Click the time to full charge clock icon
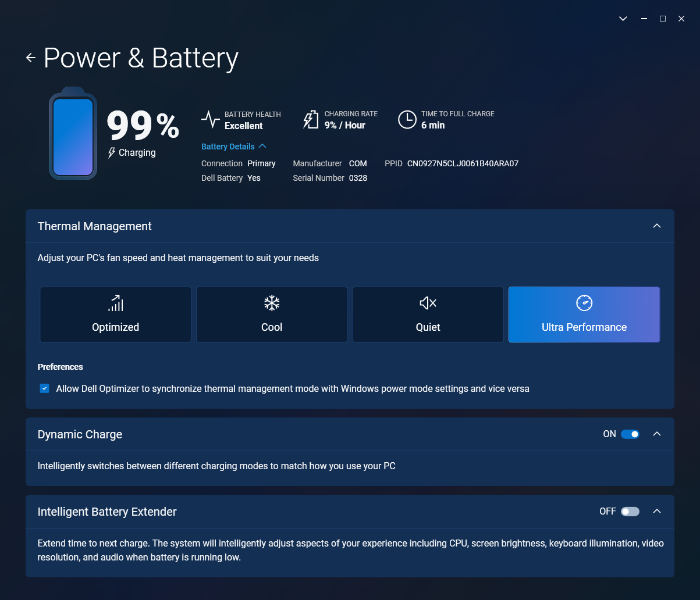This screenshot has width=700, height=600. 407,120
